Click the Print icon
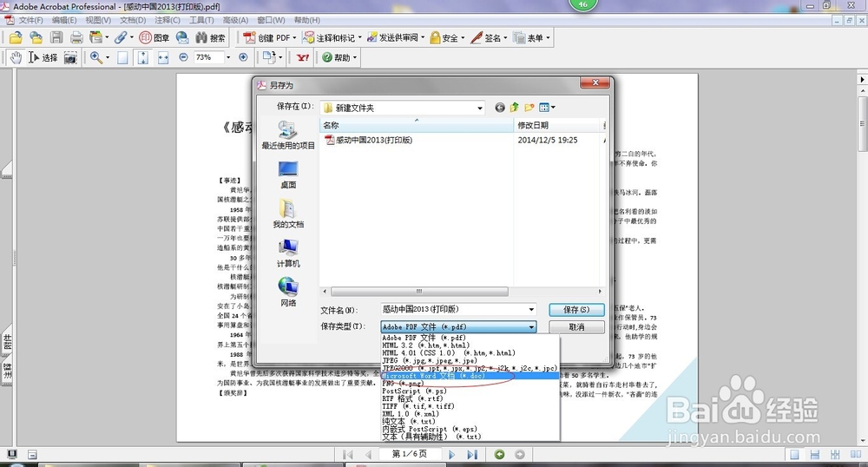This screenshot has height=467, width=868. tap(76, 37)
